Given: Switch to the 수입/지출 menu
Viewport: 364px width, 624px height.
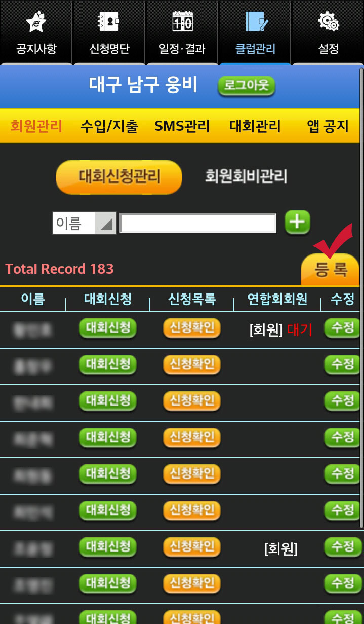Looking at the screenshot, I should [x=109, y=126].
